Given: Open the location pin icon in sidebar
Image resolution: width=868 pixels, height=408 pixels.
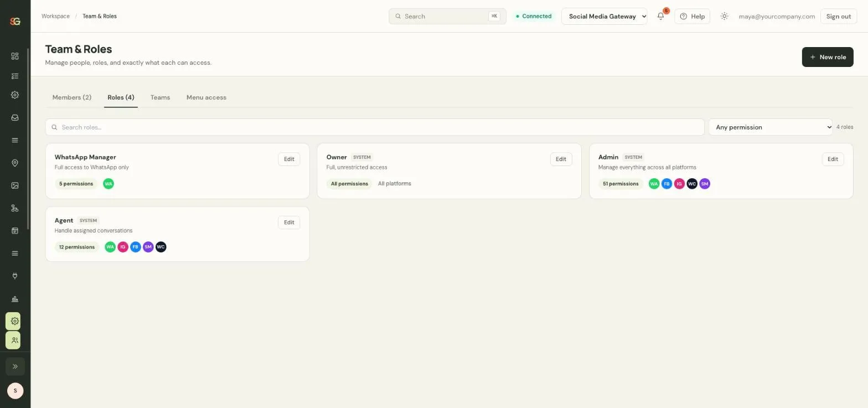Looking at the screenshot, I should (15, 163).
